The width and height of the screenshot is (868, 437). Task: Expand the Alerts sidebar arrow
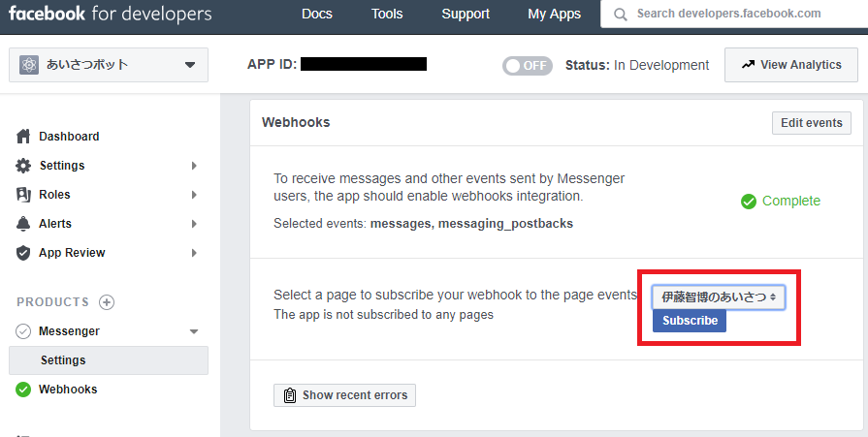194,224
